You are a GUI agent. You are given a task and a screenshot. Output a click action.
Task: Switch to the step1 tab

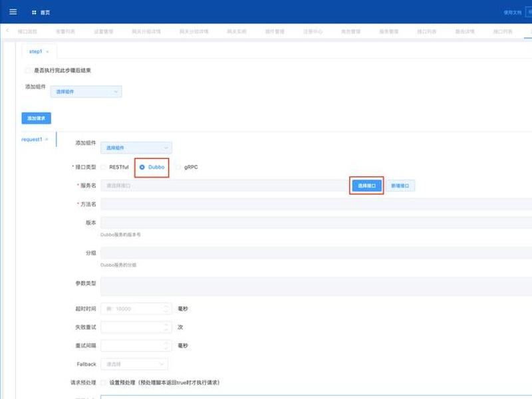pyautogui.click(x=35, y=52)
